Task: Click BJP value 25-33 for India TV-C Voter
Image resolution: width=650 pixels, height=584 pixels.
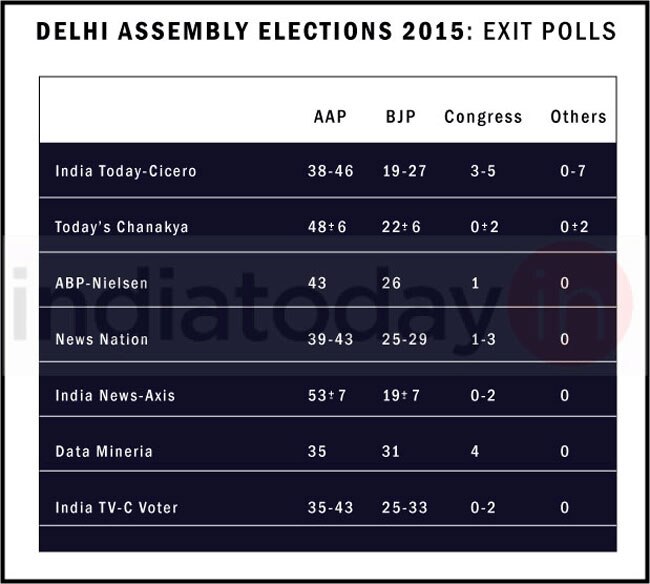Action: click(405, 507)
